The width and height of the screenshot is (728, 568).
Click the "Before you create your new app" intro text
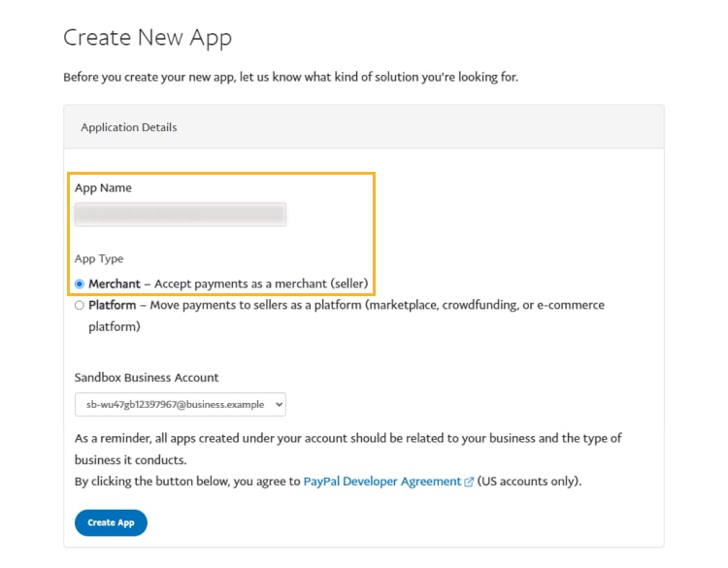coord(290,77)
